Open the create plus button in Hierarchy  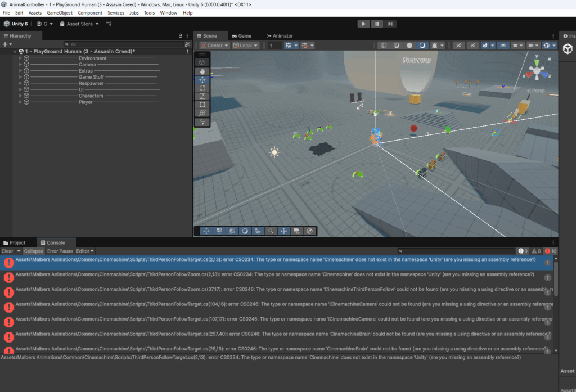point(7,44)
